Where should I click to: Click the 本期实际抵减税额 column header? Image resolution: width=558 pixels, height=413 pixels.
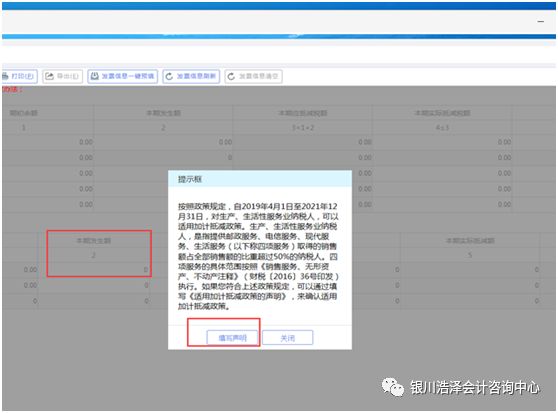[442, 113]
